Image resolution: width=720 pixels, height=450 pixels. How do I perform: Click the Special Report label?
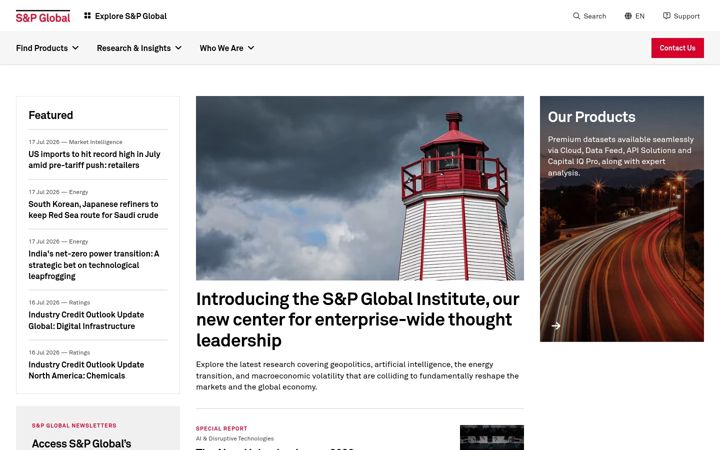tap(221, 428)
